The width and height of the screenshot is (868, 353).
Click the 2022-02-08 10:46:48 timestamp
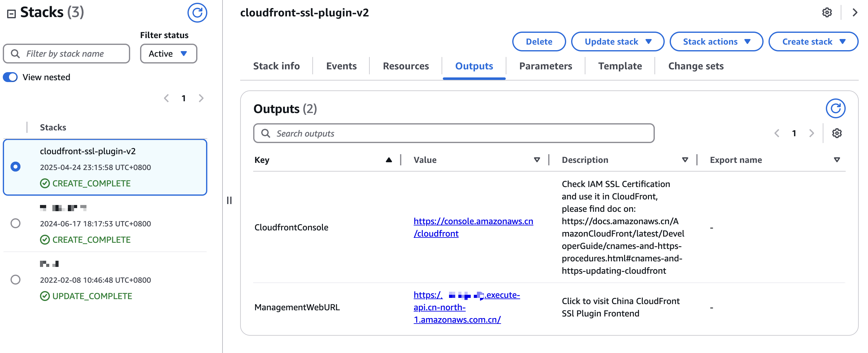coord(95,280)
